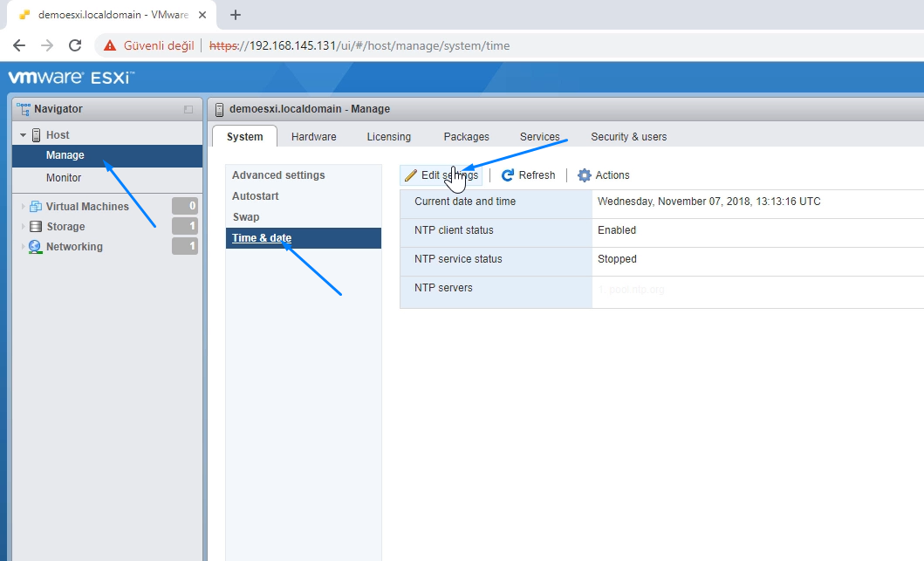Click the 'Navigator' panel title
This screenshot has height=561, width=924.
[x=58, y=109]
